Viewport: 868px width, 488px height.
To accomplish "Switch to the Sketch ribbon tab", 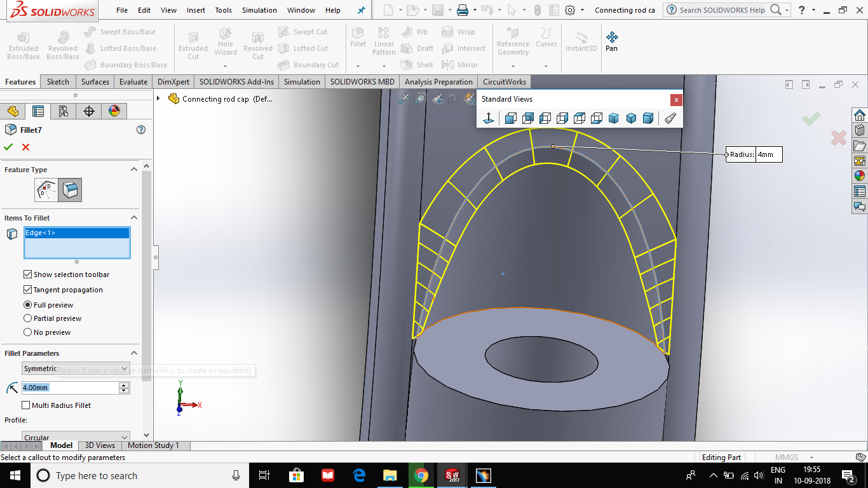I will click(x=57, y=81).
